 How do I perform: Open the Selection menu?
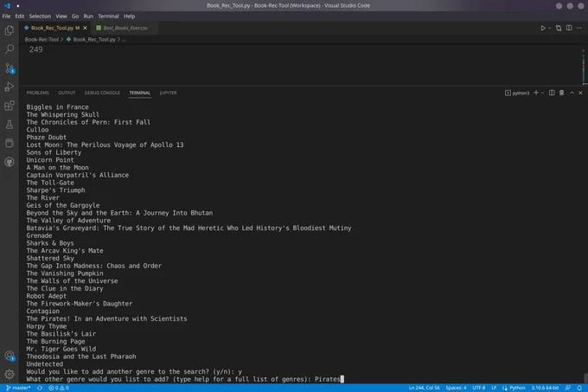[40, 16]
